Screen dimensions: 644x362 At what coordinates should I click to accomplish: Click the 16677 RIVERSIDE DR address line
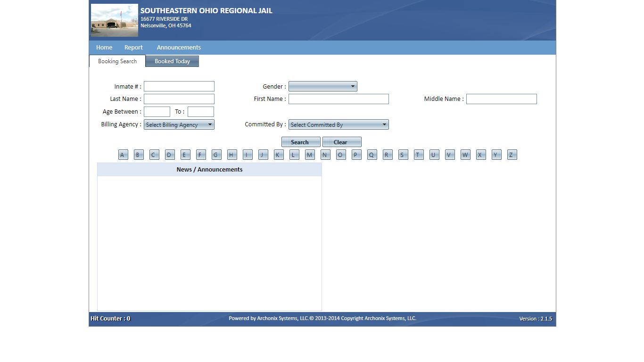click(164, 19)
